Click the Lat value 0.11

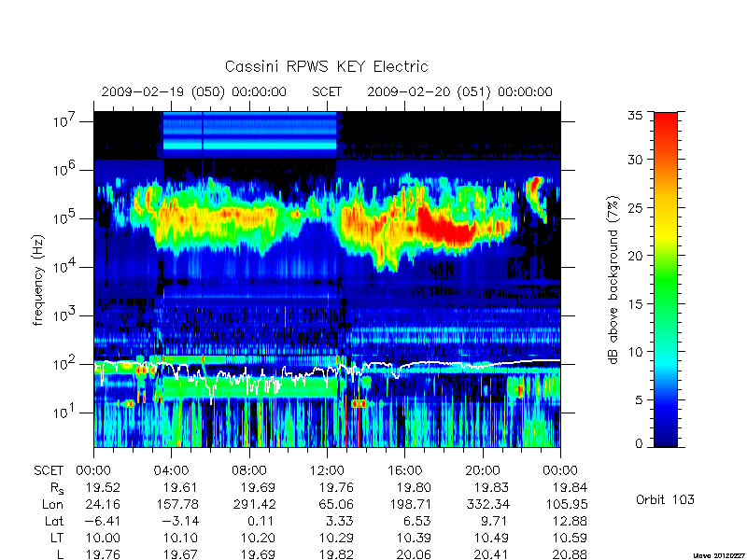click(262, 521)
